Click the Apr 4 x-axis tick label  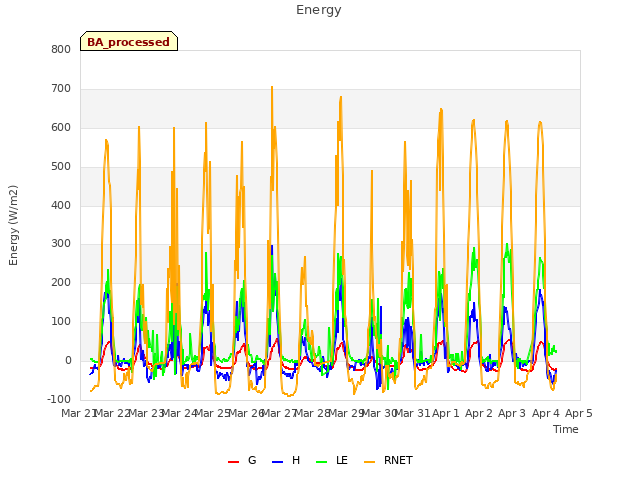tap(546, 413)
